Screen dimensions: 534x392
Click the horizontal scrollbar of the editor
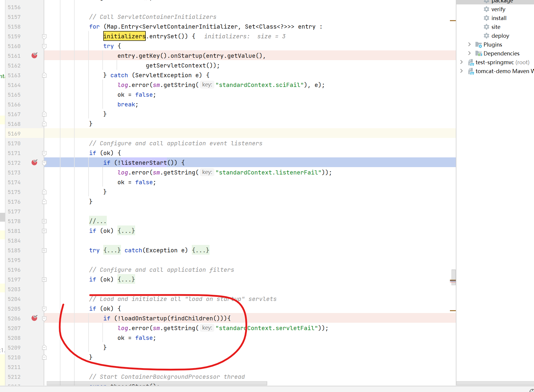tap(157, 383)
